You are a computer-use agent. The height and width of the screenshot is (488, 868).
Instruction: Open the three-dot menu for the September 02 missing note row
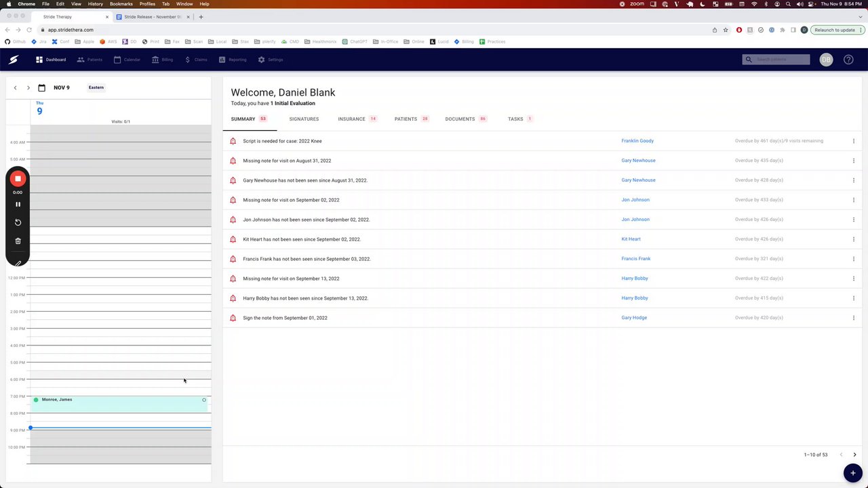point(854,200)
